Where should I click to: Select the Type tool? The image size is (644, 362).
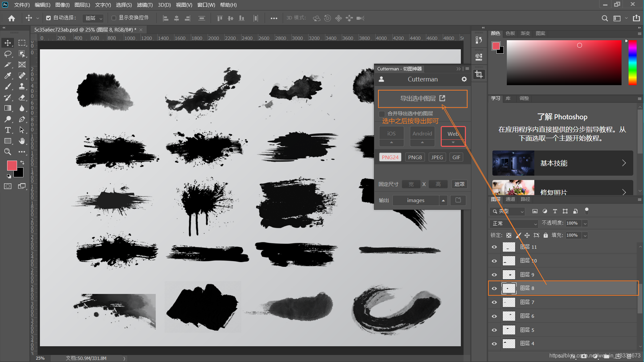tap(8, 130)
